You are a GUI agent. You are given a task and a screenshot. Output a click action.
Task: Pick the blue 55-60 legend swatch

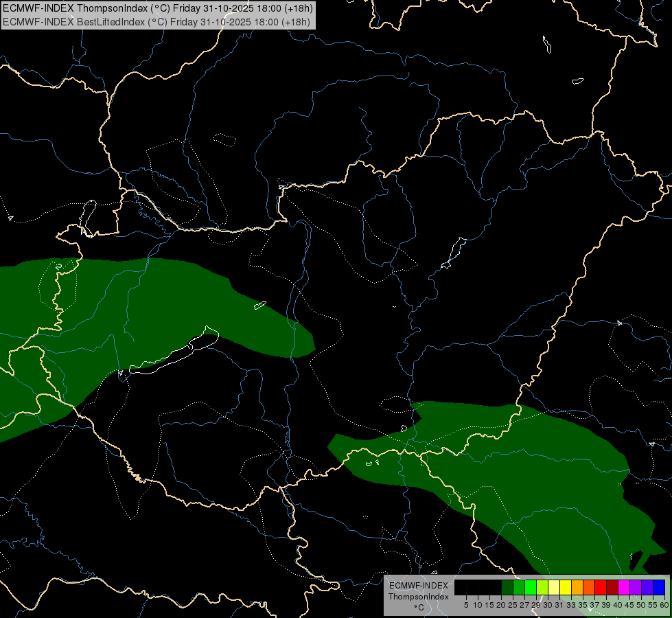pos(659,587)
